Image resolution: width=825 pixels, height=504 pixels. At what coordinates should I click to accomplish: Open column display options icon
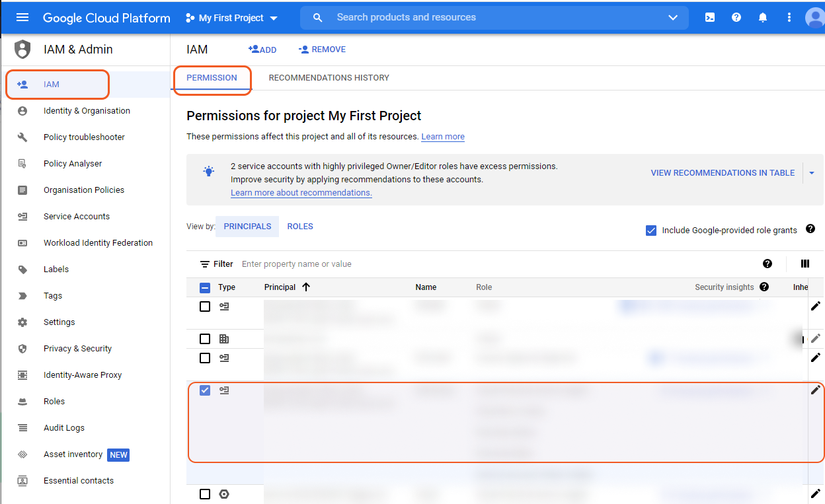coord(805,264)
